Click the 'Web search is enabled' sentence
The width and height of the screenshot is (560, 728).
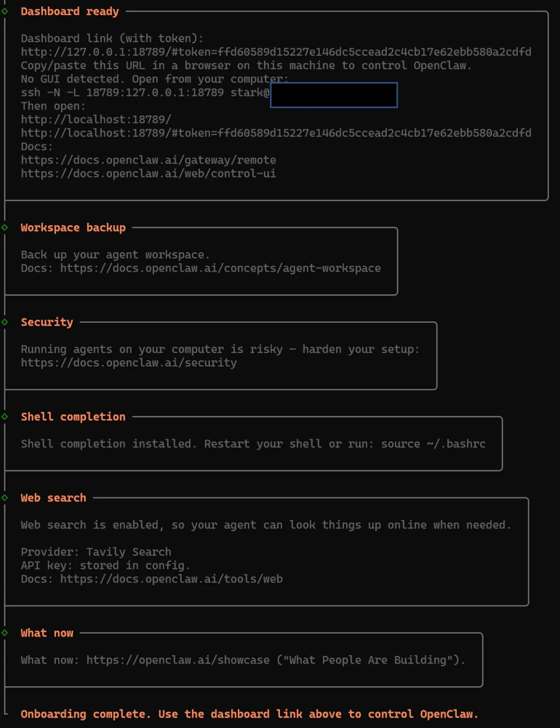[266, 525]
